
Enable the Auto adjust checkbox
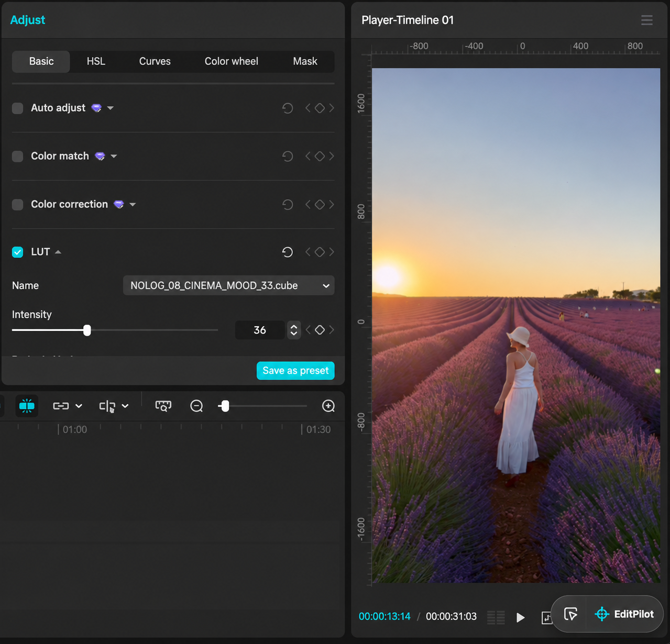click(17, 108)
